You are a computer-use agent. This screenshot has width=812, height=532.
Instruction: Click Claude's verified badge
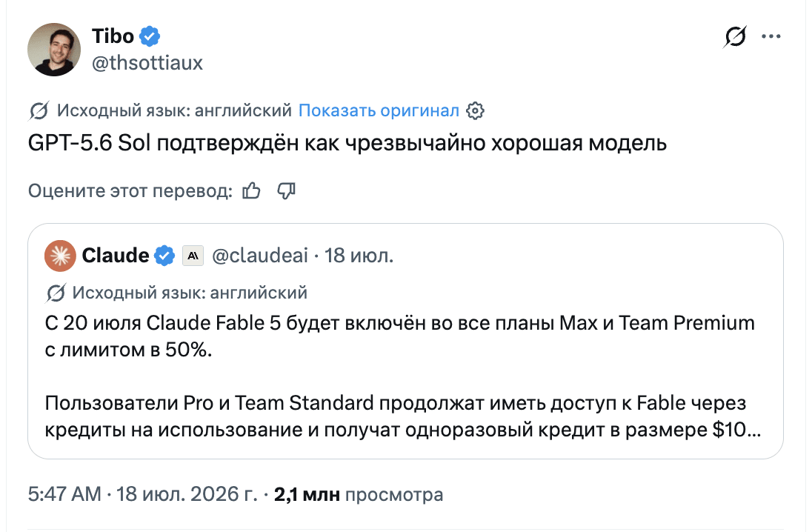coord(164,256)
